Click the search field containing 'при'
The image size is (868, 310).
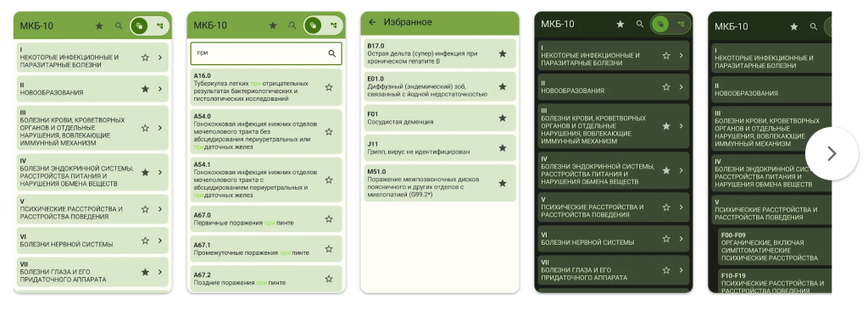[x=266, y=53]
